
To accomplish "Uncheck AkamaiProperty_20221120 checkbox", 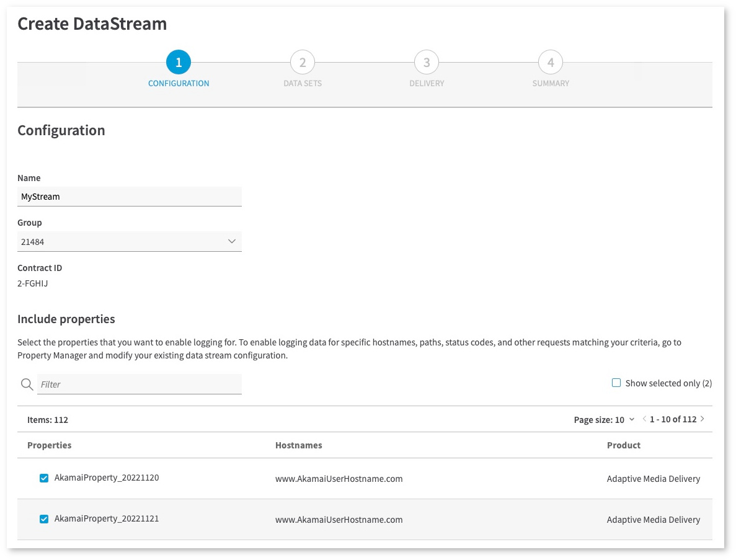I will coord(44,478).
